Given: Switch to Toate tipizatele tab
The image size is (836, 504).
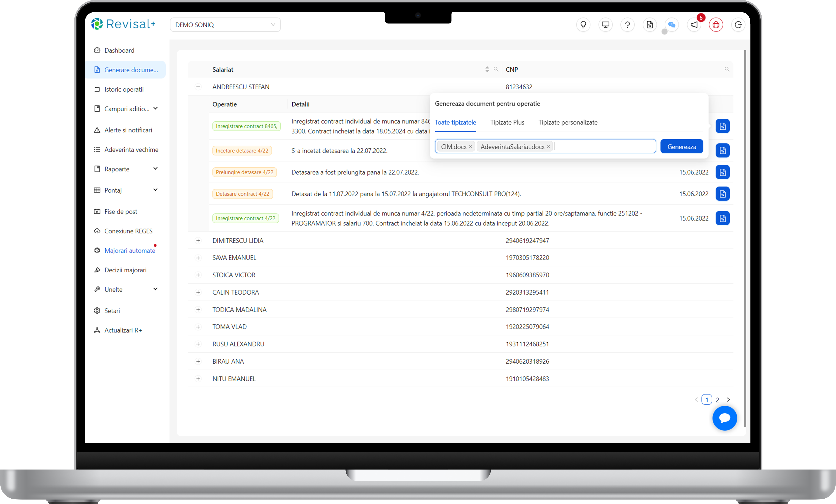Looking at the screenshot, I should point(455,122).
